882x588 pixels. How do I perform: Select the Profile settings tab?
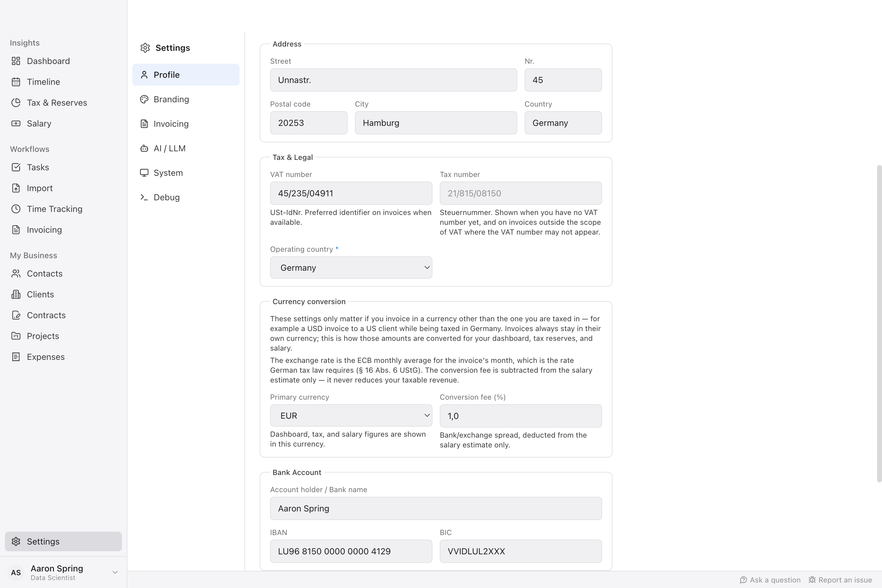186,75
